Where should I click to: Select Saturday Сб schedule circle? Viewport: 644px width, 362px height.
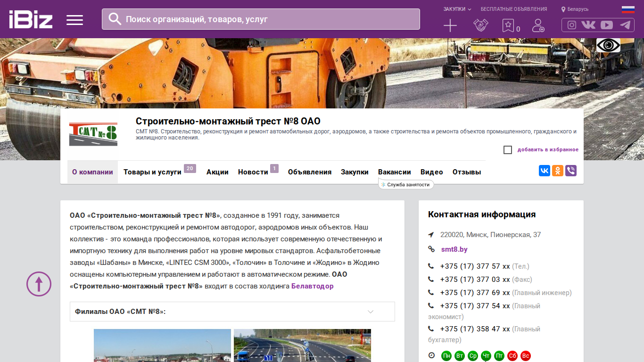(512, 356)
